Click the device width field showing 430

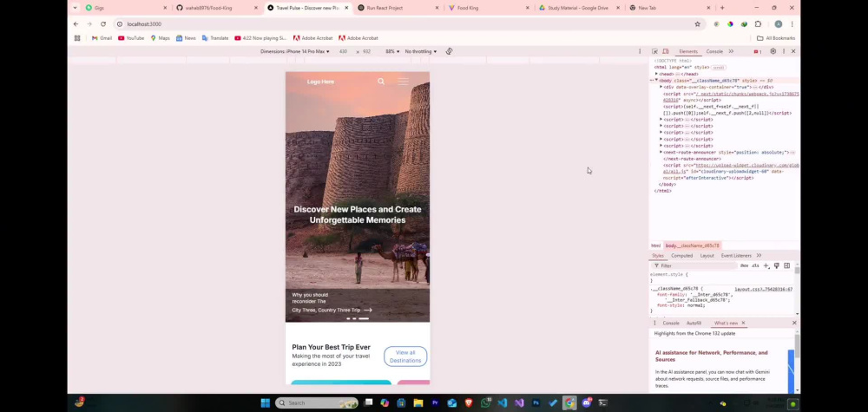[x=343, y=51]
